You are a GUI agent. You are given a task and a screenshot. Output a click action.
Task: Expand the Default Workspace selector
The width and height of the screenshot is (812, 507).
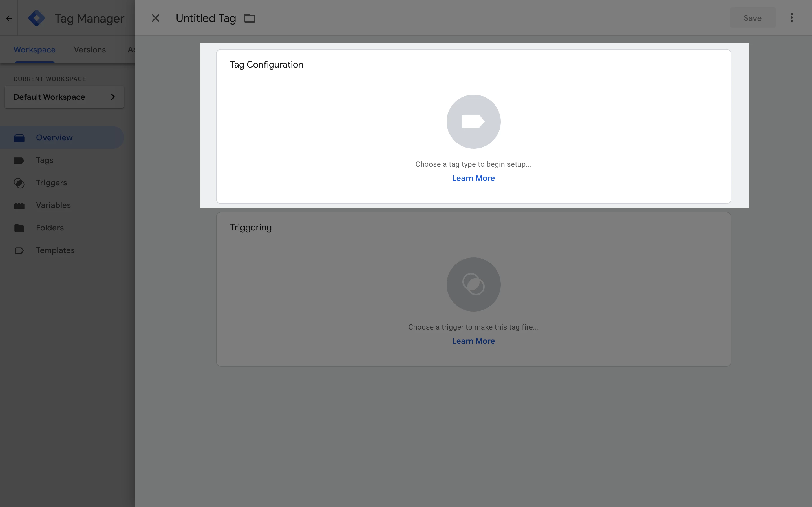pos(64,97)
